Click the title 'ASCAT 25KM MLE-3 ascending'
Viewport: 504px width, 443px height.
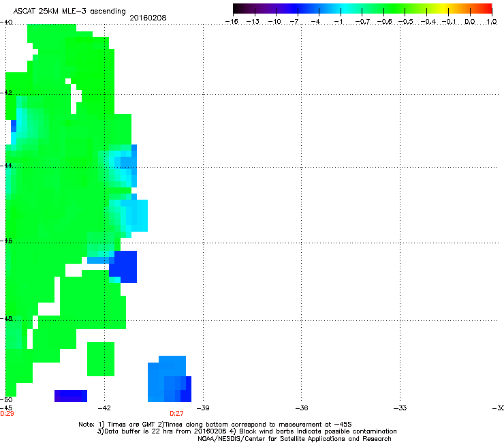tap(69, 12)
